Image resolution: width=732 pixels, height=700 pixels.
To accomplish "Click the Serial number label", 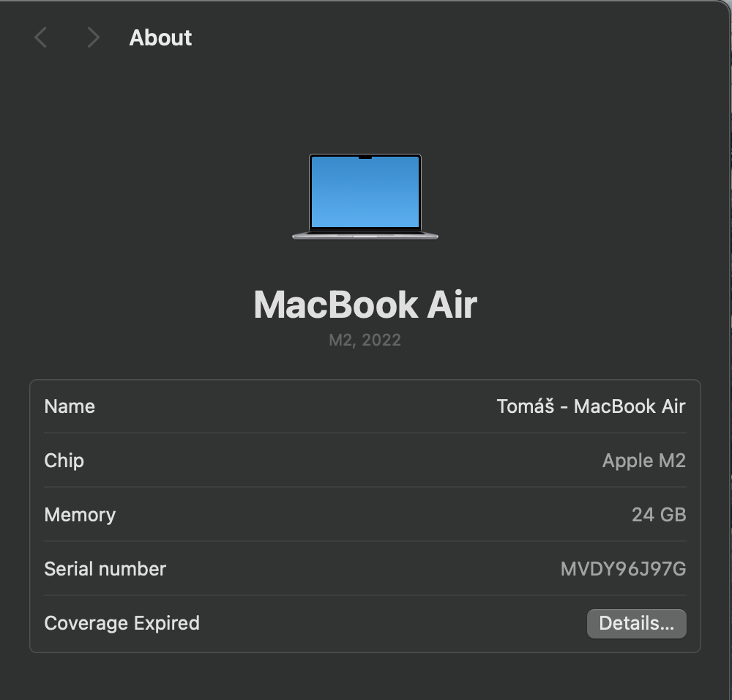I will (x=105, y=569).
